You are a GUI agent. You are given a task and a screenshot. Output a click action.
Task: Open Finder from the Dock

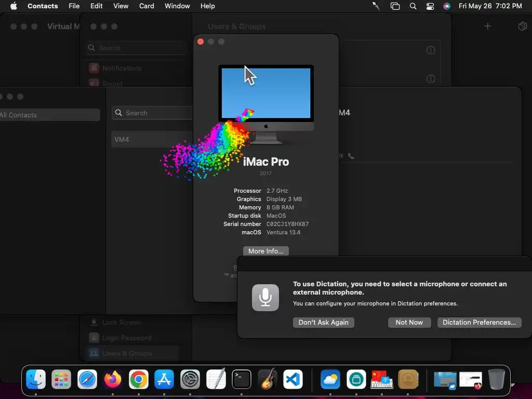(36, 379)
